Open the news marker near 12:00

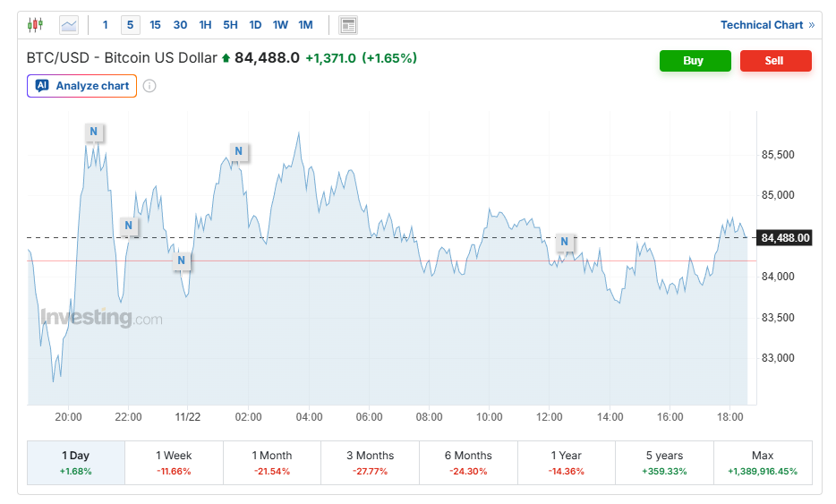tap(565, 242)
